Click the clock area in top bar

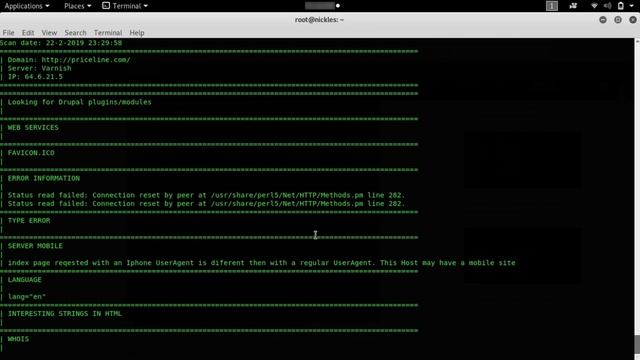click(322, 6)
